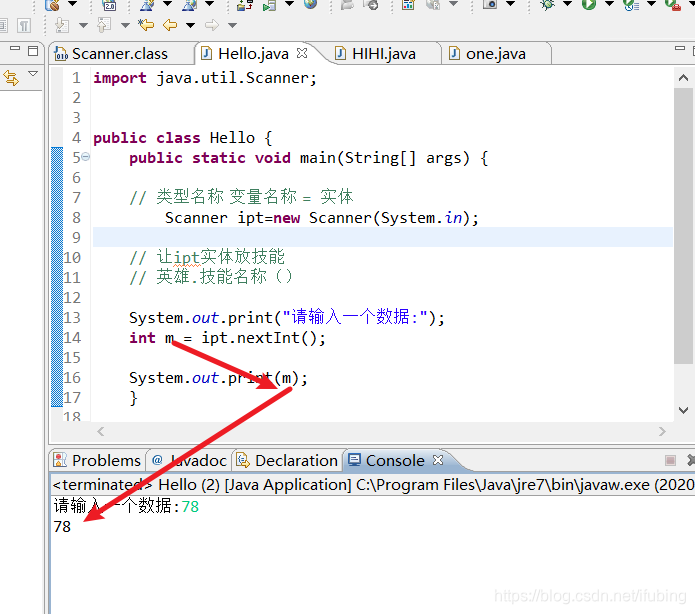Click 'public class Hello {' on line 4
Image resolution: width=695 pixels, height=614 pixels.
183,138
